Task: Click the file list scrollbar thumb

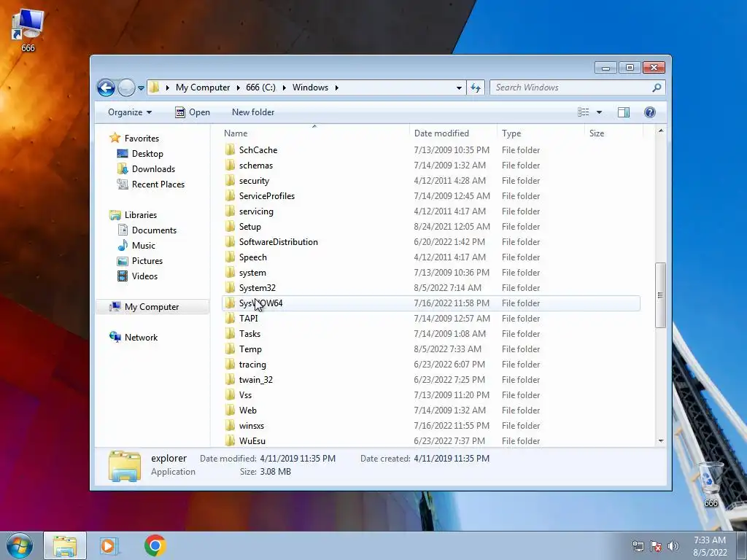Action: (660, 295)
